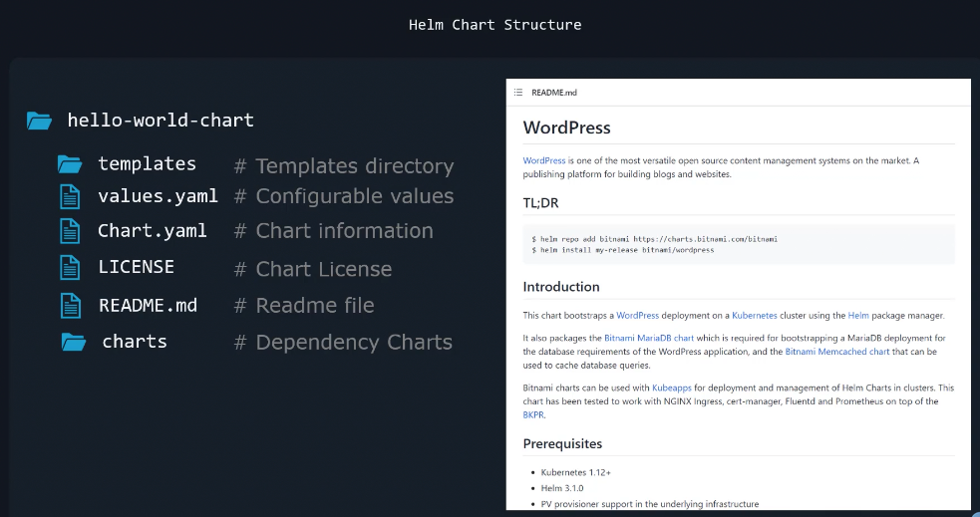Open the Helm package manager link
Screen dimensions: 980x517
pos(859,316)
